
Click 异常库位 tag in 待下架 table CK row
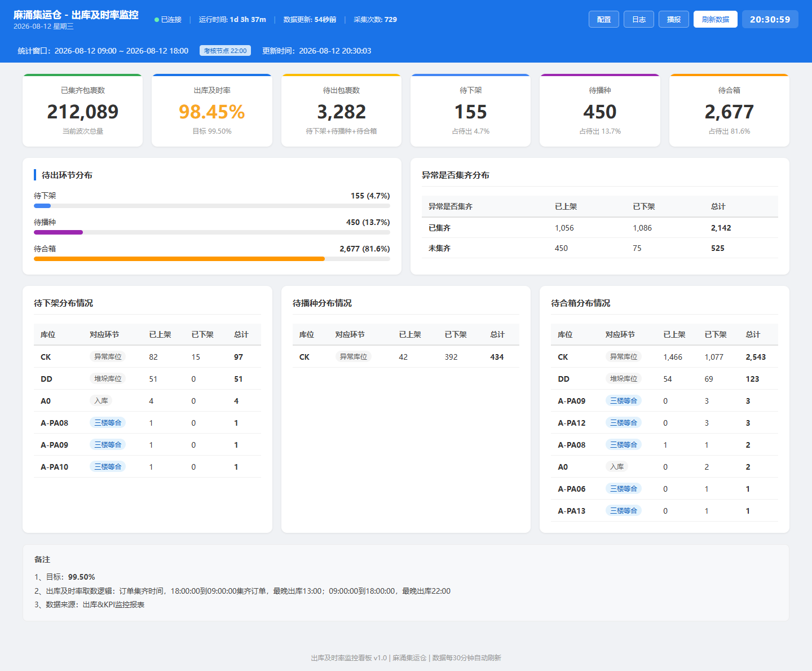(108, 357)
